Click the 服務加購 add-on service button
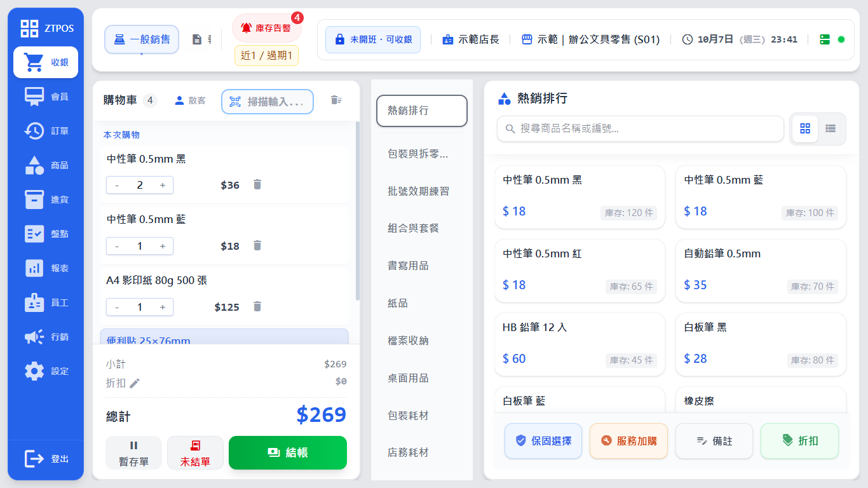 click(628, 441)
